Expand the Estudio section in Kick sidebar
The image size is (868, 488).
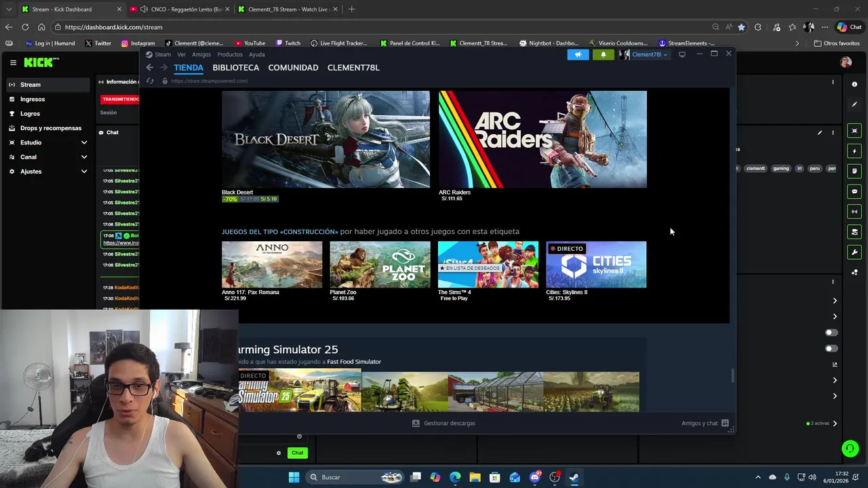click(84, 142)
